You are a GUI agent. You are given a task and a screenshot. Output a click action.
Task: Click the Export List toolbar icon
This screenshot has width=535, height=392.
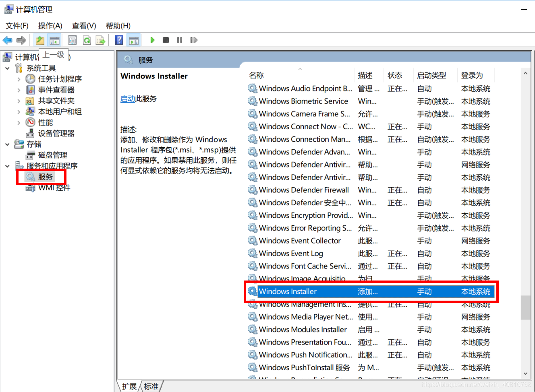click(100, 40)
